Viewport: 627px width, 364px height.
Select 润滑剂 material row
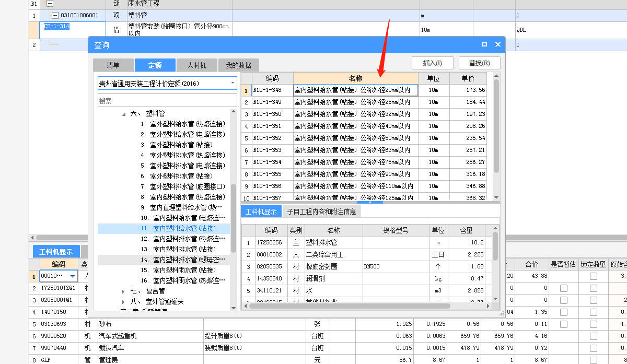pos(366,278)
